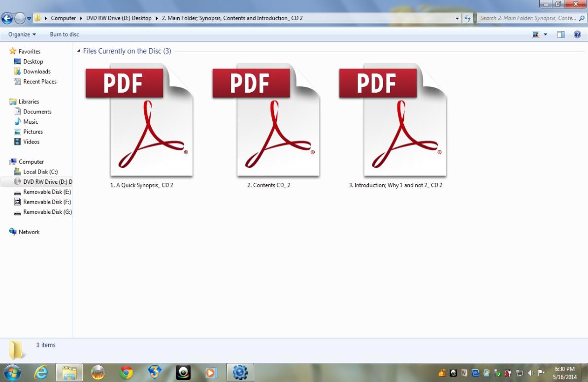Click the 3 items status text
The width and height of the screenshot is (588, 382).
(x=46, y=345)
